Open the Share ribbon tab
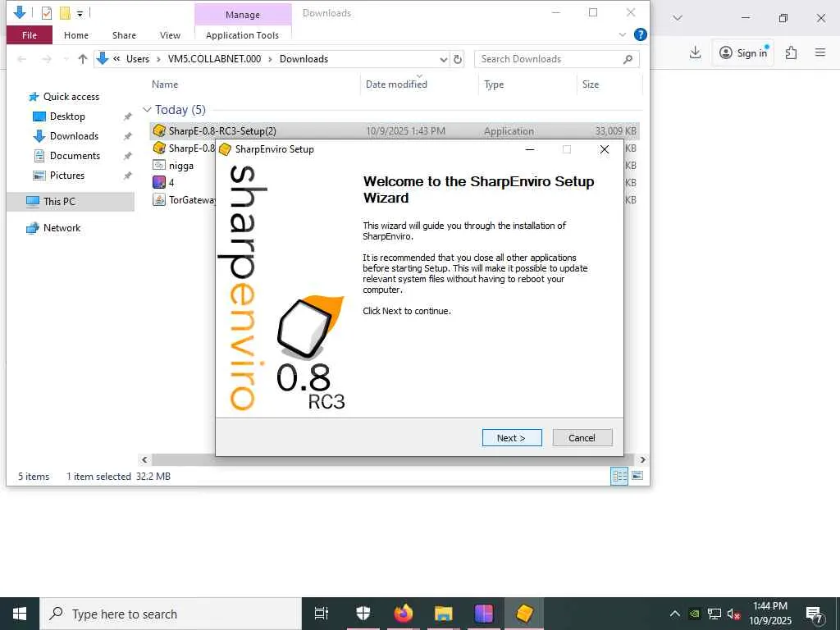840x630 pixels. [124, 35]
